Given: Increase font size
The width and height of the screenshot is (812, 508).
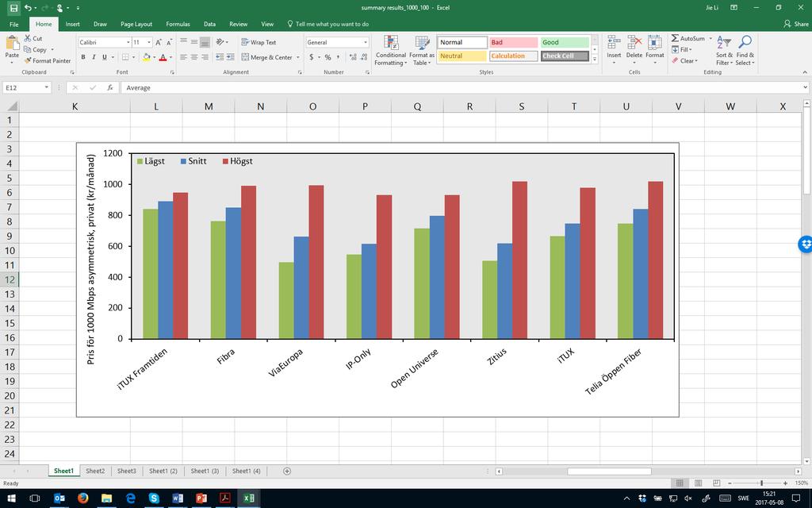Looking at the screenshot, I should (159, 43).
